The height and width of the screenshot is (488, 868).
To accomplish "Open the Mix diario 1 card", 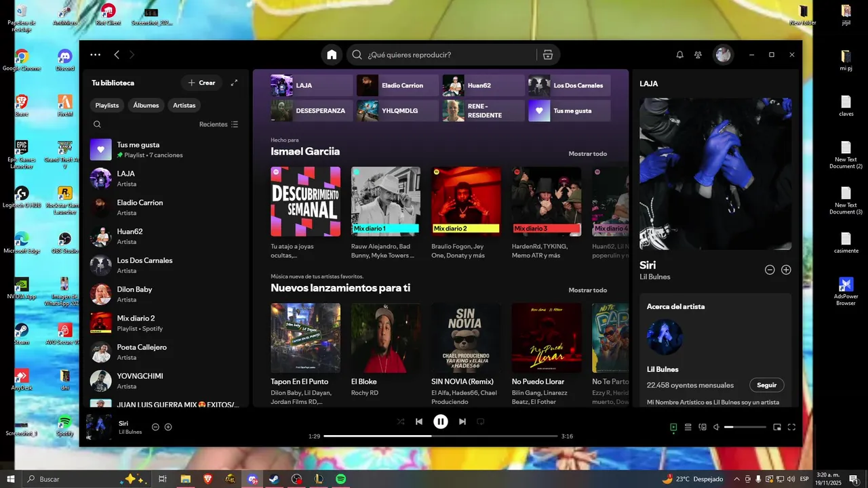I will coord(386,213).
